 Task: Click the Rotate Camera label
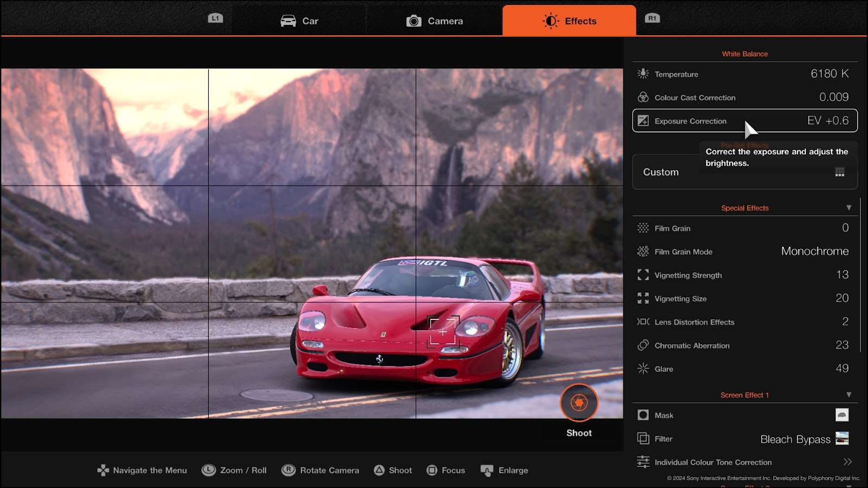(x=329, y=470)
